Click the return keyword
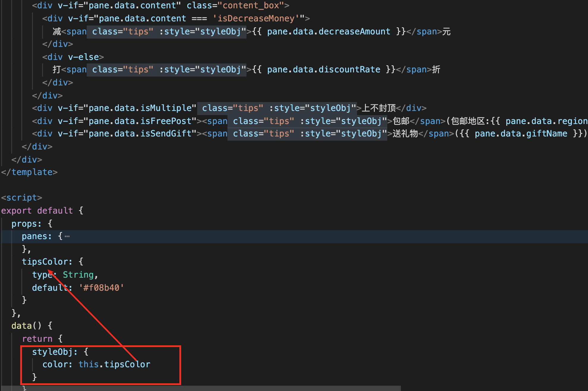This screenshot has width=588, height=391. click(x=37, y=339)
